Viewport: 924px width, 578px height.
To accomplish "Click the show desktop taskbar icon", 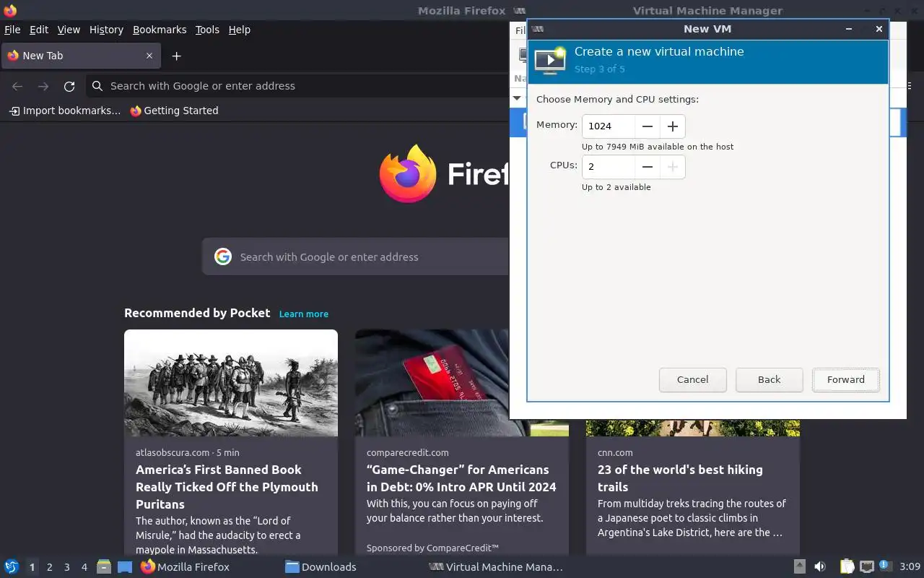I will [x=125, y=567].
